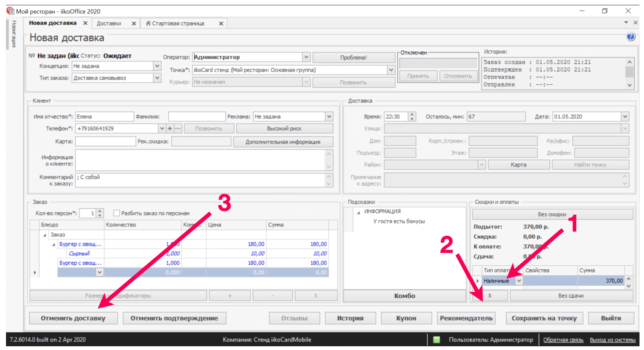Click the blue help question mark icon

[x=631, y=36]
